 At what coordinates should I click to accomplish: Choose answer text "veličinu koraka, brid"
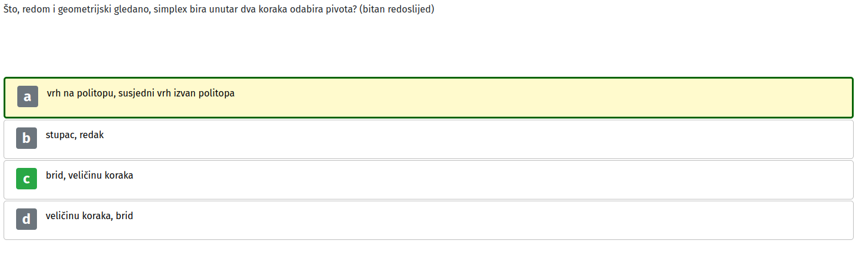click(89, 216)
